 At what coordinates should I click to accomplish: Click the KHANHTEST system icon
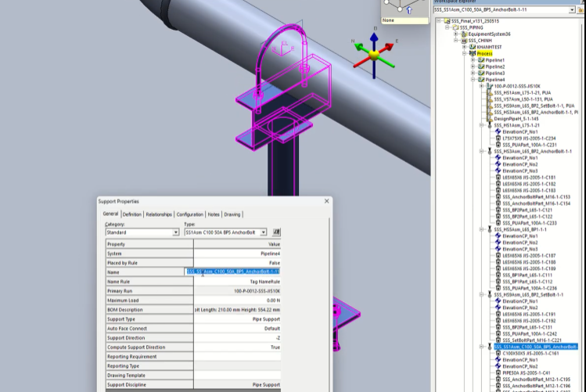click(x=472, y=47)
